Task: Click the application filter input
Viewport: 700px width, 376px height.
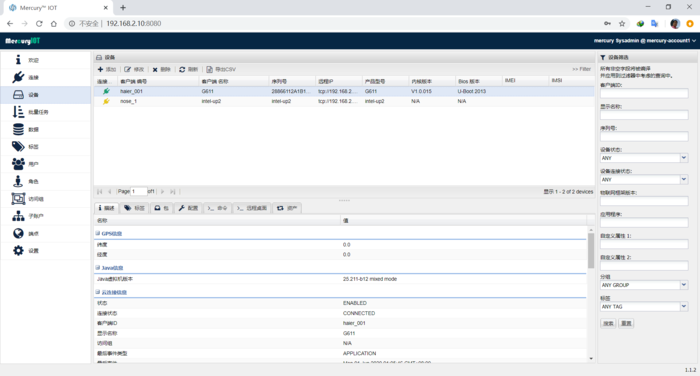Action: (644, 222)
